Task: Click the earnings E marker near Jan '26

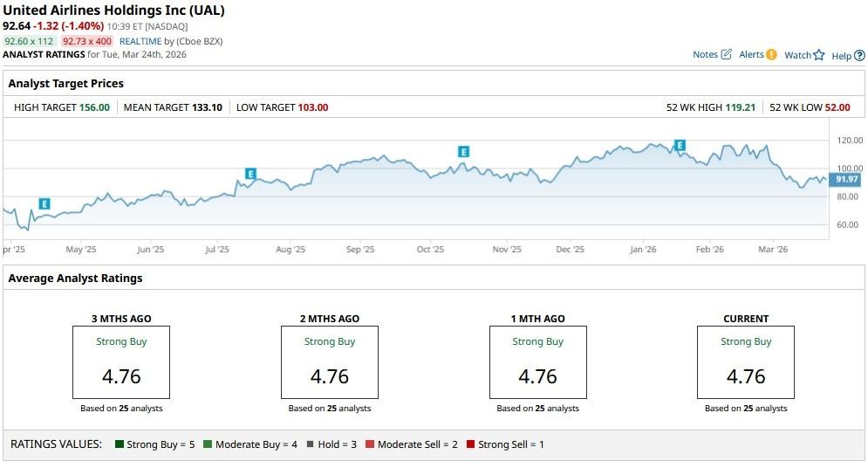Action: (680, 145)
